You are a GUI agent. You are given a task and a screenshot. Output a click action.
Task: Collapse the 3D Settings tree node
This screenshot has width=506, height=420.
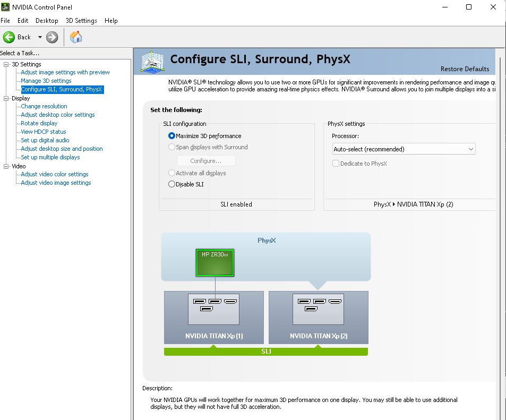coord(6,64)
